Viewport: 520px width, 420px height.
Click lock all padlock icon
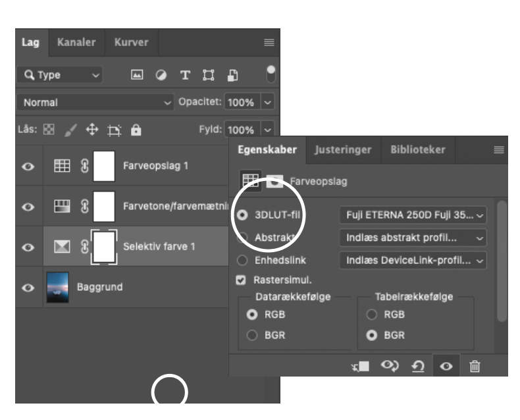[x=136, y=130]
